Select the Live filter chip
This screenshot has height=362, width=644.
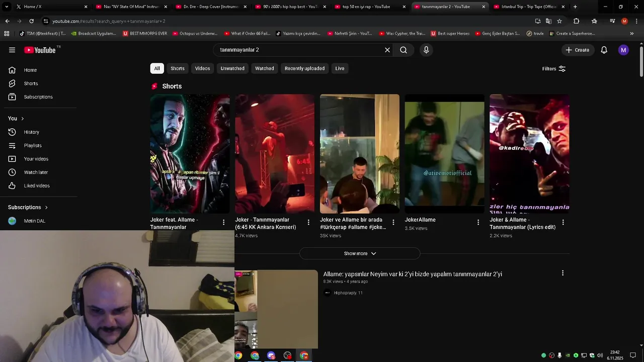click(x=340, y=68)
